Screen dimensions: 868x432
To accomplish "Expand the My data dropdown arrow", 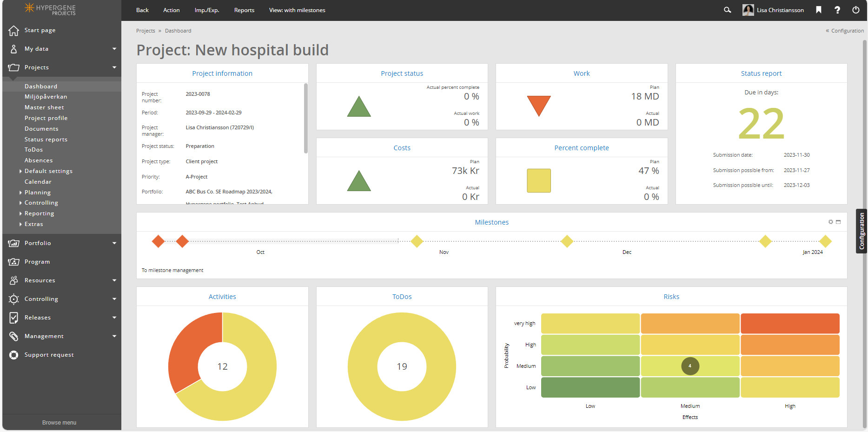I will click(114, 49).
